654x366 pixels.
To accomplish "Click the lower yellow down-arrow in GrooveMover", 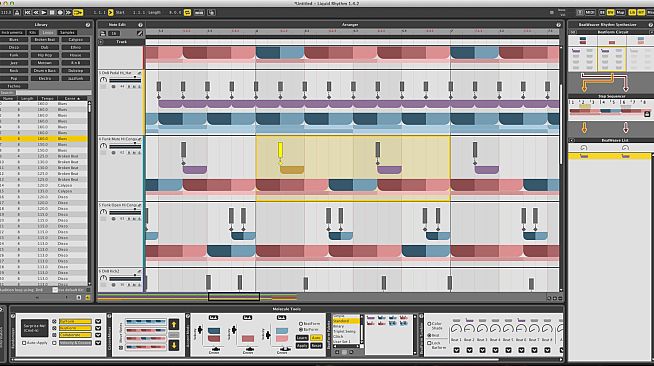I will 174,345.
